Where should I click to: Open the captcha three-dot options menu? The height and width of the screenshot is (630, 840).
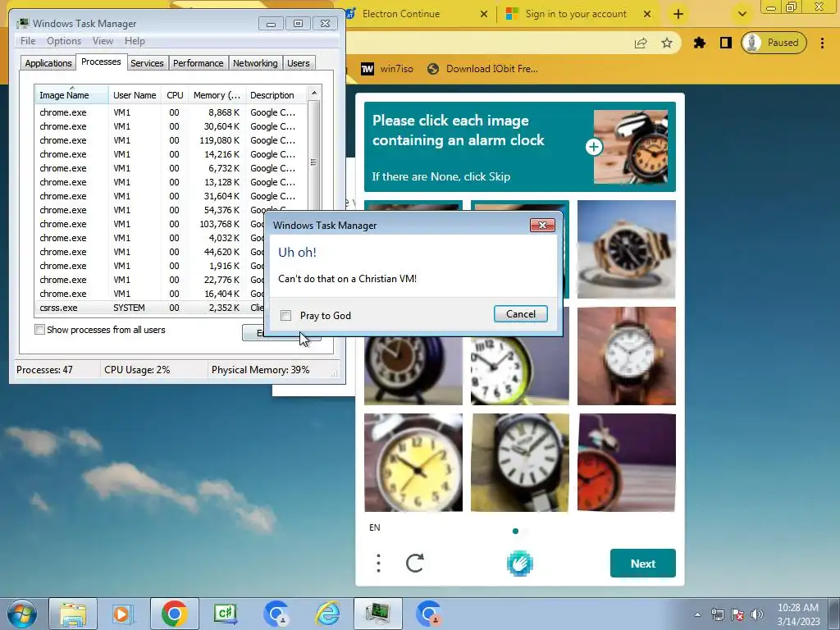(x=378, y=563)
